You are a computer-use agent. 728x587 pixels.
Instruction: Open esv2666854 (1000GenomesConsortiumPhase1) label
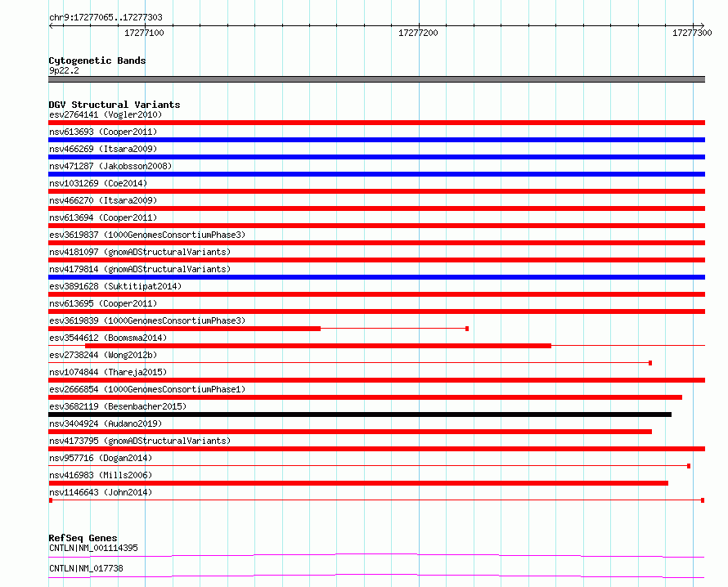(x=147, y=389)
